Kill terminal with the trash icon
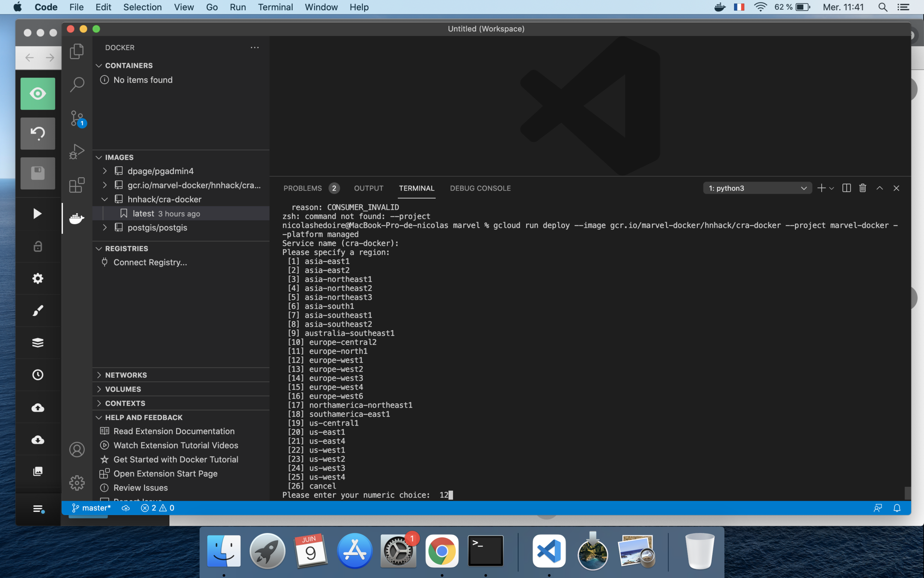 862,188
